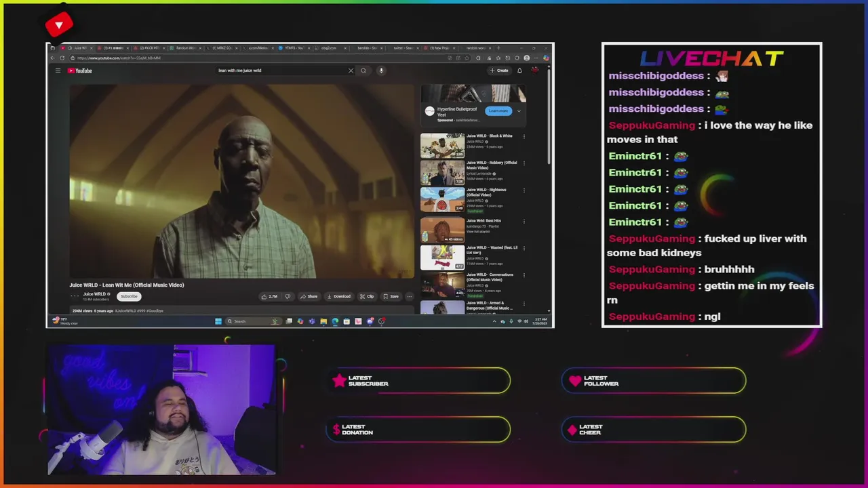Image resolution: width=868 pixels, height=488 pixels.
Task: Open options menu for Wasted video
Action: 524,248
